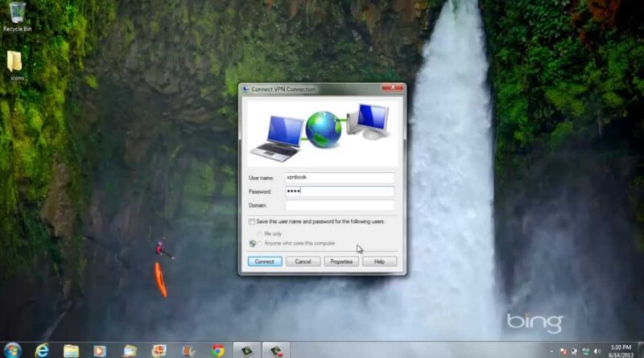The height and width of the screenshot is (358, 644).
Task: Click the laptop-globe-computer connection graphic
Action: point(323,134)
